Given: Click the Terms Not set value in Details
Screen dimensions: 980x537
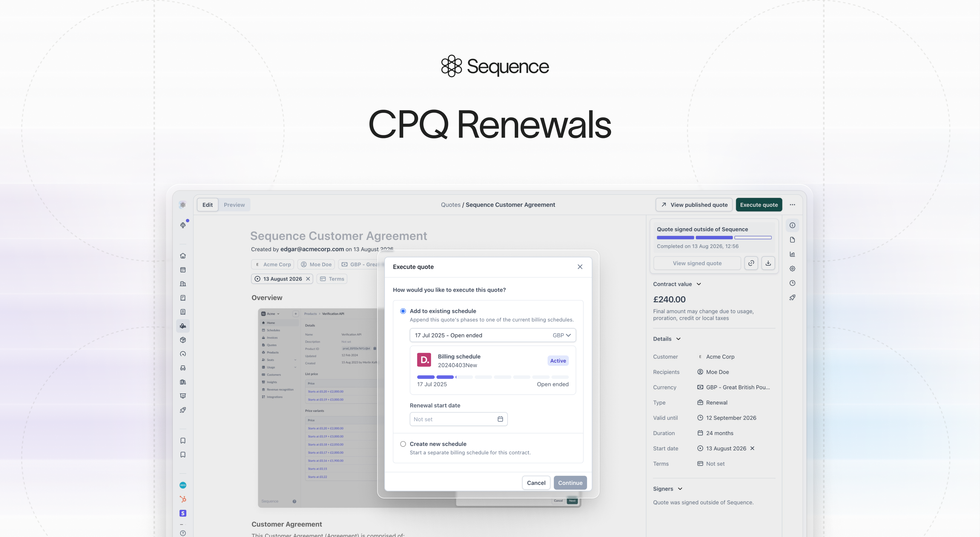Looking at the screenshot, I should tap(715, 464).
